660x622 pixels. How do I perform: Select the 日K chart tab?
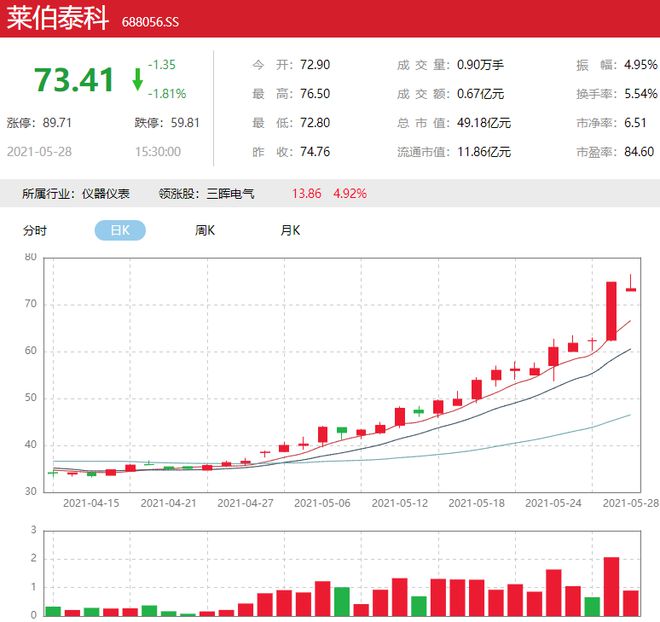[120, 230]
